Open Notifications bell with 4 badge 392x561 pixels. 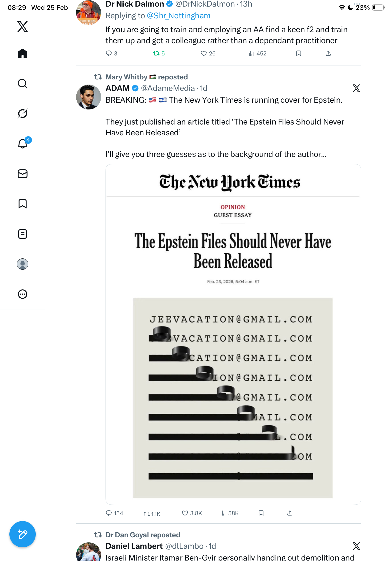[23, 144]
